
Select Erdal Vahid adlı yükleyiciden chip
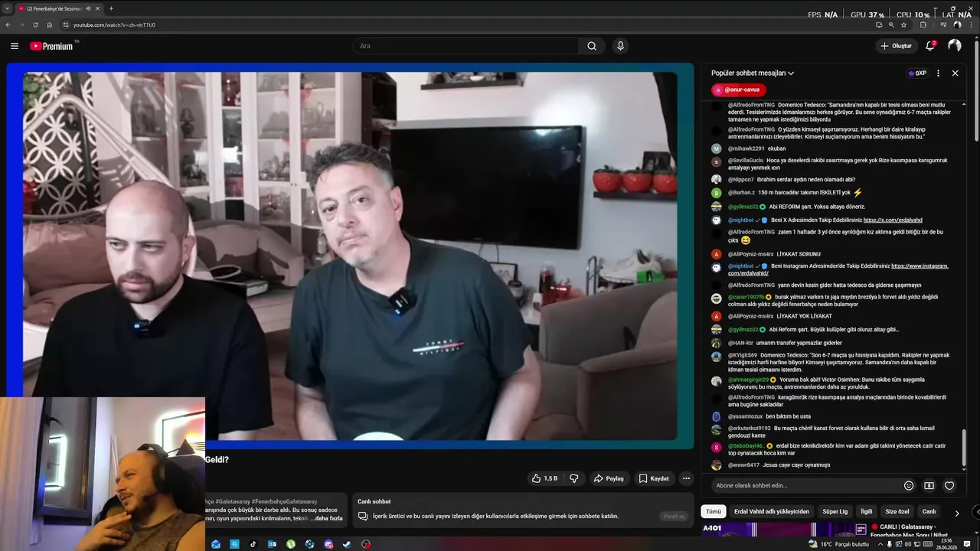(771, 511)
